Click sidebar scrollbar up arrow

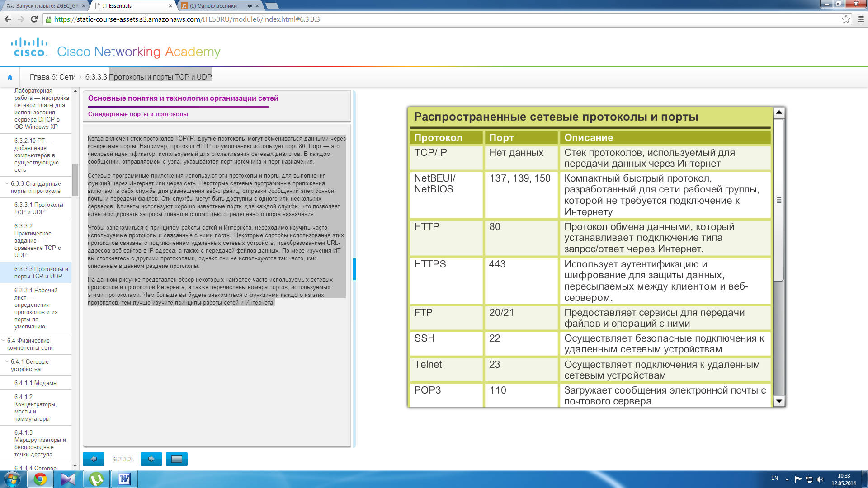[x=75, y=91]
